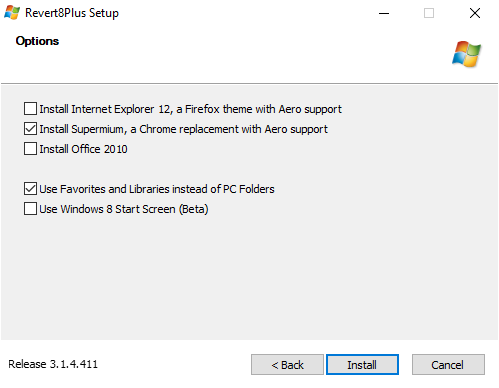Enable the Windows 8 Start Screen checkbox

[x=30, y=209]
